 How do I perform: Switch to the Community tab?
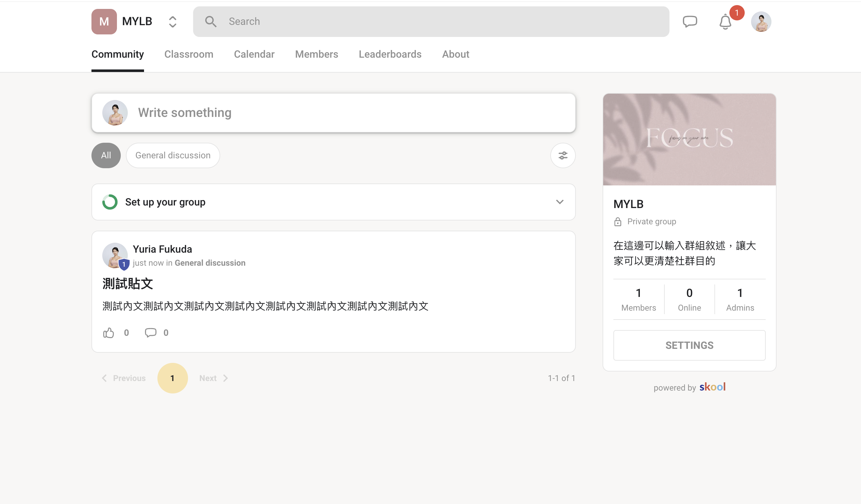click(118, 54)
